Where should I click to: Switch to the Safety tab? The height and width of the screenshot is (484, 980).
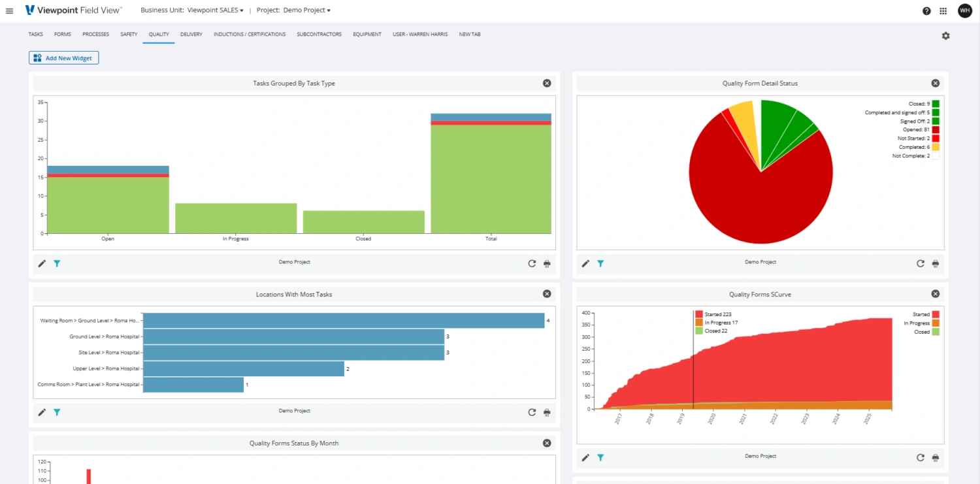pos(129,34)
